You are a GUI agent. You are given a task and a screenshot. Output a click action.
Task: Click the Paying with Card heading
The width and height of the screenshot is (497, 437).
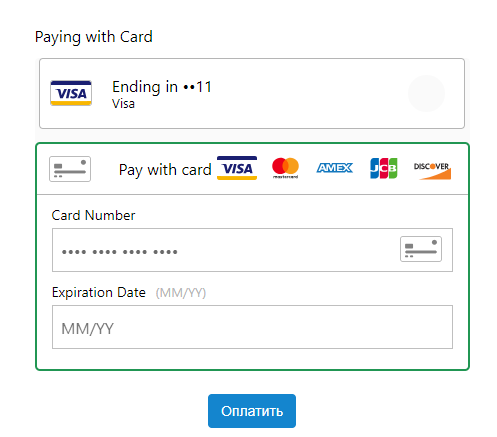pos(94,37)
